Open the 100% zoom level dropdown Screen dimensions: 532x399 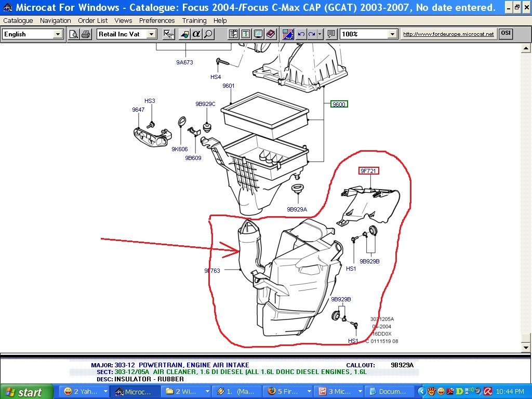(393, 34)
